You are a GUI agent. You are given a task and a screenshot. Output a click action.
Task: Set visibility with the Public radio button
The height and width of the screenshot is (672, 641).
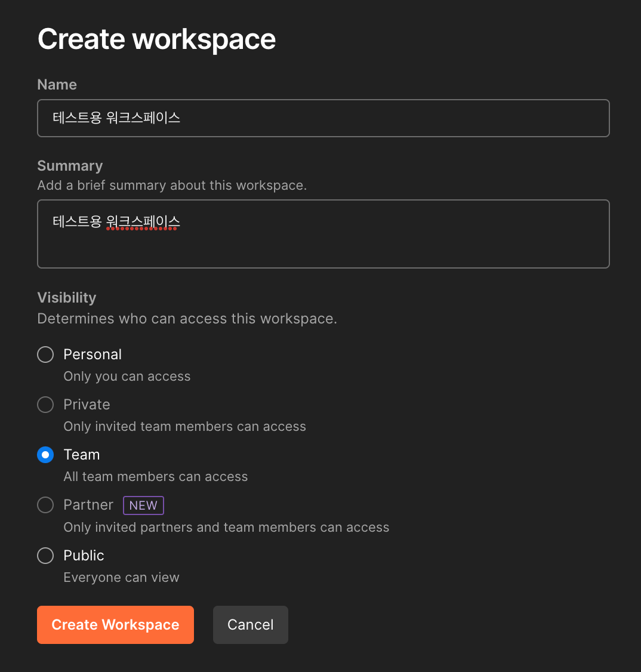45,556
